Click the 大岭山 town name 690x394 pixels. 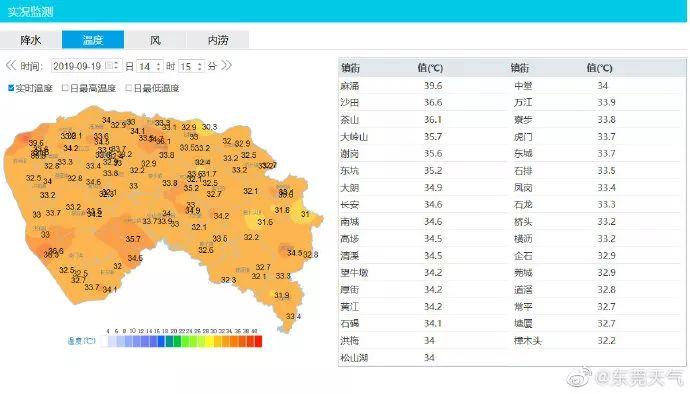coord(354,137)
